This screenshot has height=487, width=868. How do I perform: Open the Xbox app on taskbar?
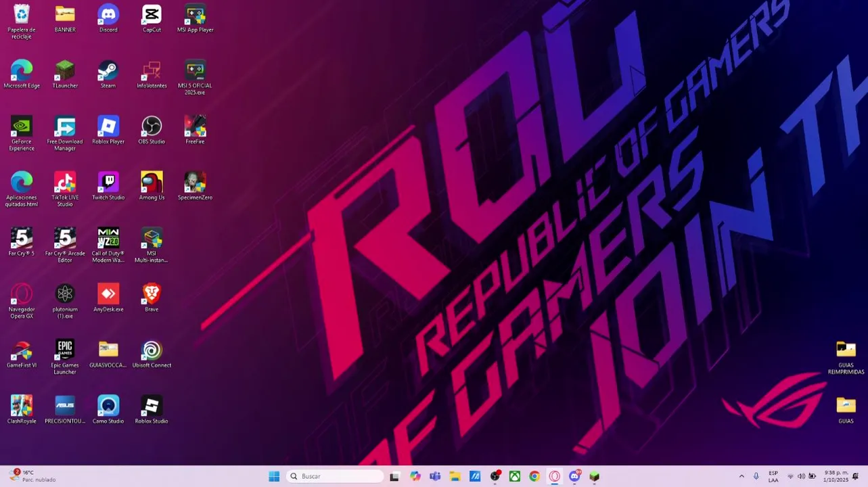[x=515, y=476]
